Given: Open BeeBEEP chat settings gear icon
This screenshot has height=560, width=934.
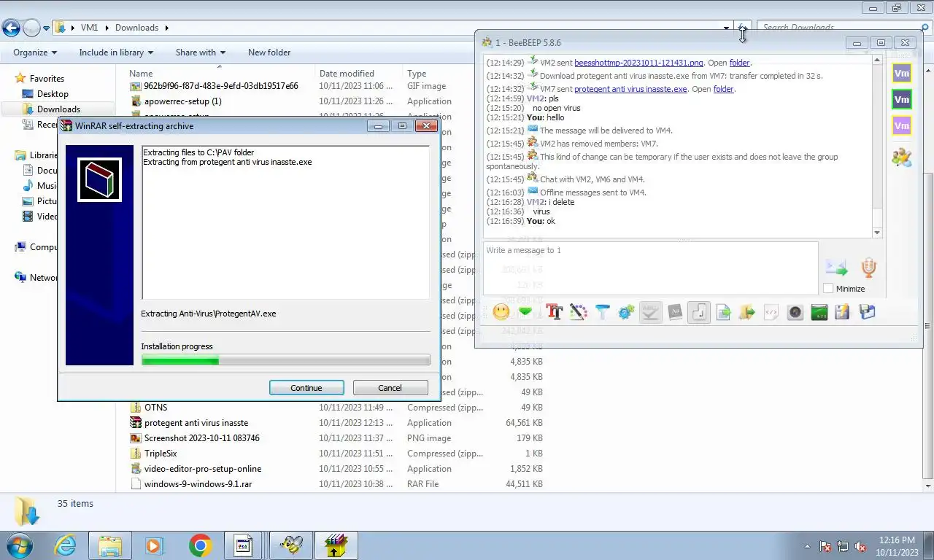Looking at the screenshot, I should pyautogui.click(x=626, y=312).
